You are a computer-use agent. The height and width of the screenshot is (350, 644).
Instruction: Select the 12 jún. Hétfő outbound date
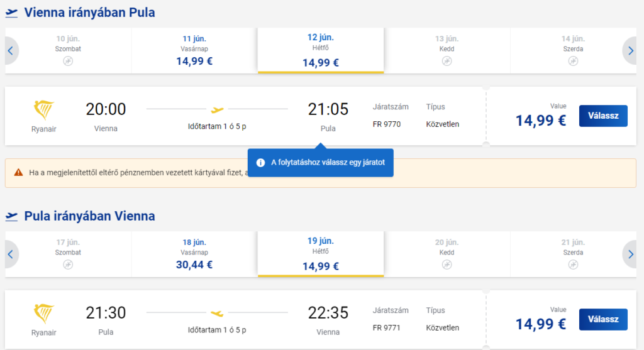click(321, 51)
